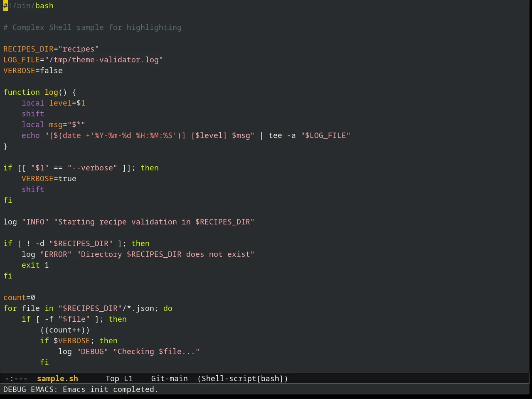Click the 'echo' command in log function
This screenshot has height=399, width=532.
click(30, 135)
